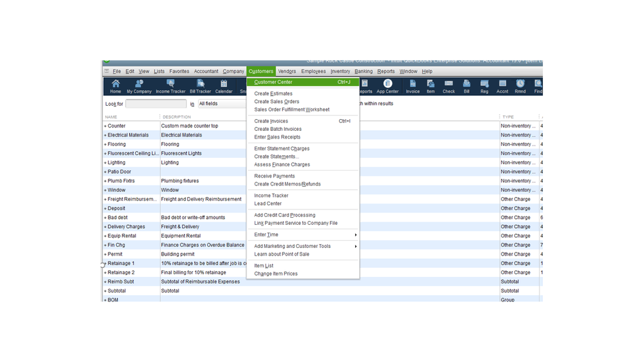This screenshot has height=362, width=644.
Task: Choose Create Estimates
Action: pos(303,93)
